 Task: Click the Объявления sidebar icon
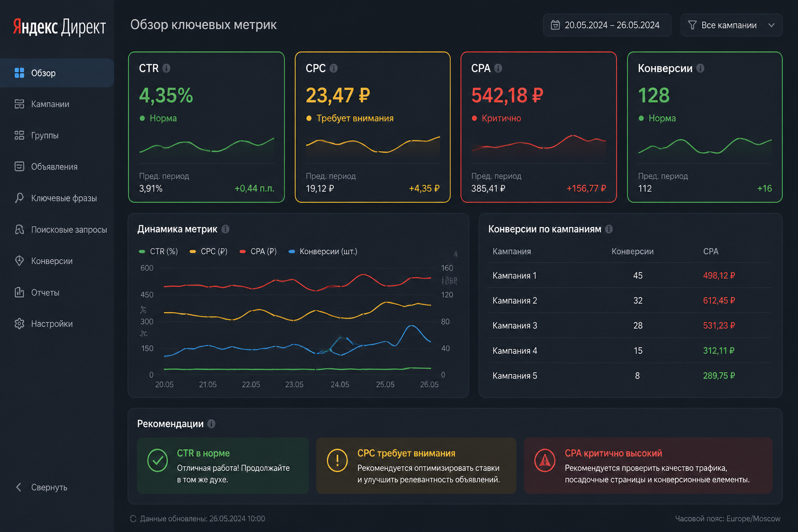pos(19,166)
